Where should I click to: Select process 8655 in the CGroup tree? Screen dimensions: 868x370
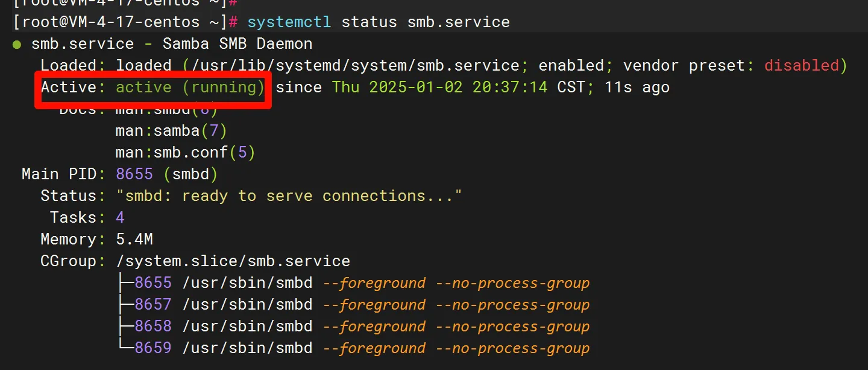tap(153, 283)
